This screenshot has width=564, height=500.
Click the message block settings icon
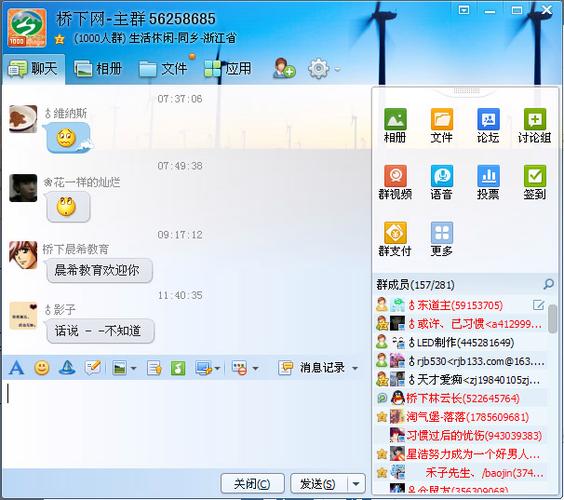(240, 368)
